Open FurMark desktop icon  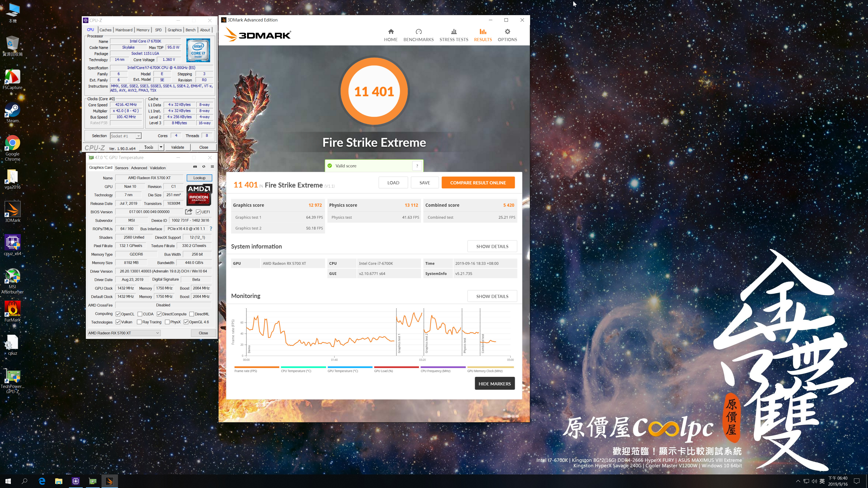coord(12,312)
